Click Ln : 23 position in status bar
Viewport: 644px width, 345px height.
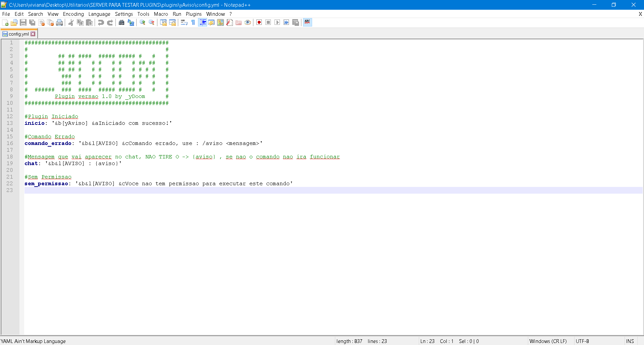(427, 341)
